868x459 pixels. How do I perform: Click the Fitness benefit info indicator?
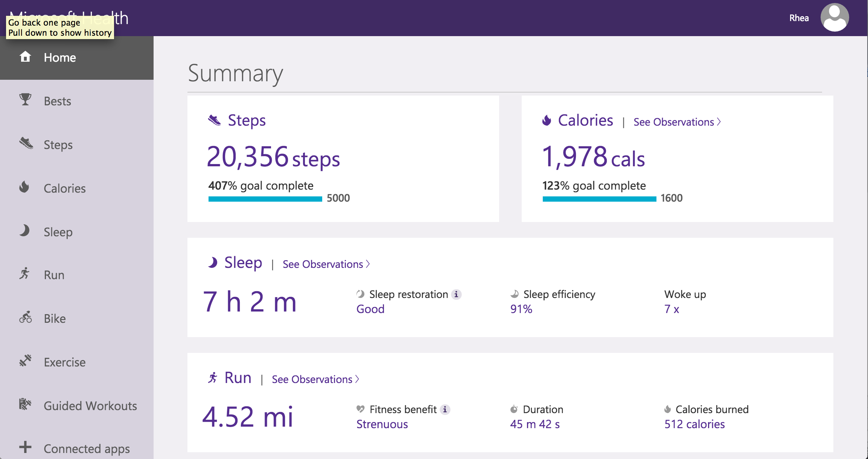click(446, 409)
